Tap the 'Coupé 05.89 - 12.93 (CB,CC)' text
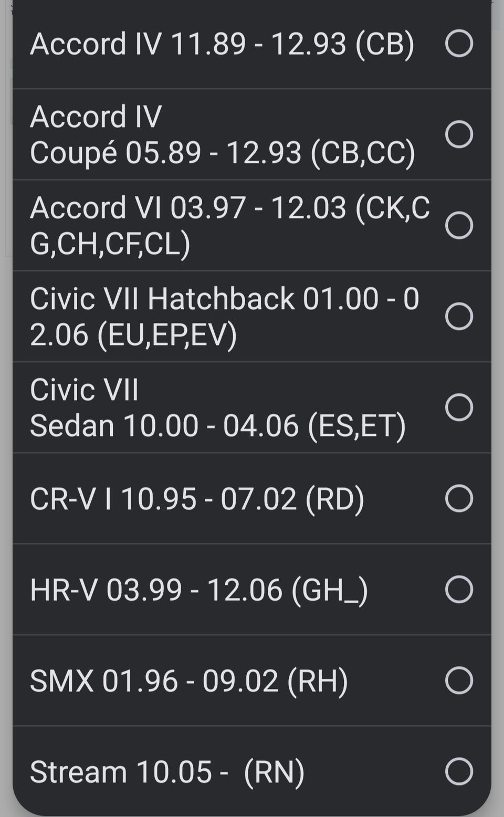 click(222, 153)
